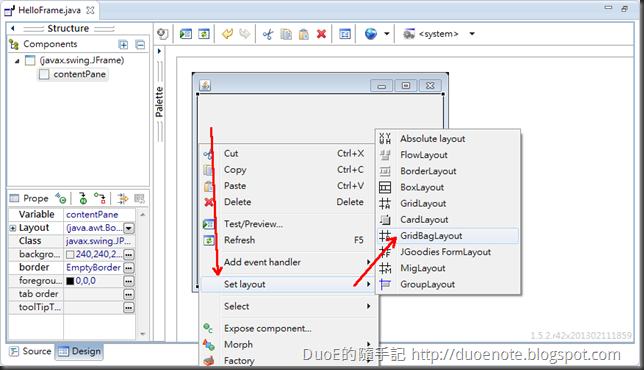
Task: Click the tab order ellipsis button
Action: pos(129,294)
